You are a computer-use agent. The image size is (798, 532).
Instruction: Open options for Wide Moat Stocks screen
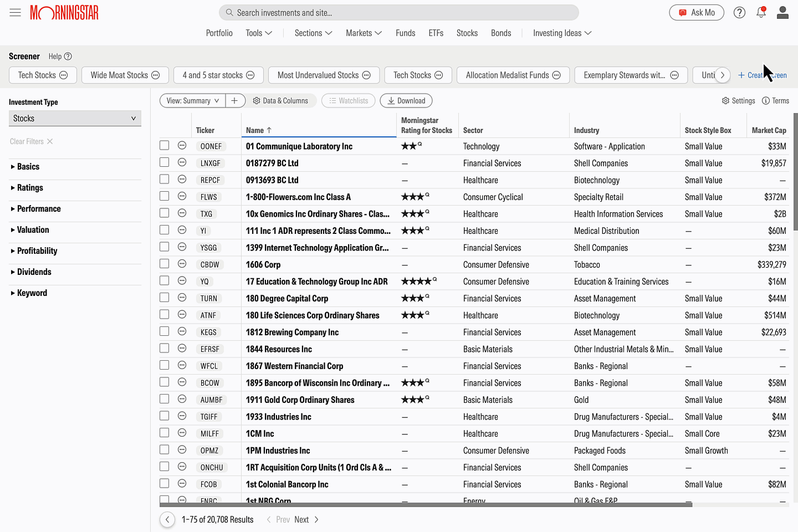[156, 75]
